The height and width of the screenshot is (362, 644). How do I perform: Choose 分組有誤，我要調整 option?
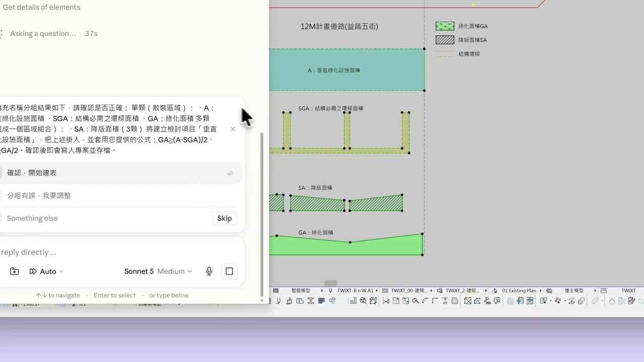coord(120,196)
